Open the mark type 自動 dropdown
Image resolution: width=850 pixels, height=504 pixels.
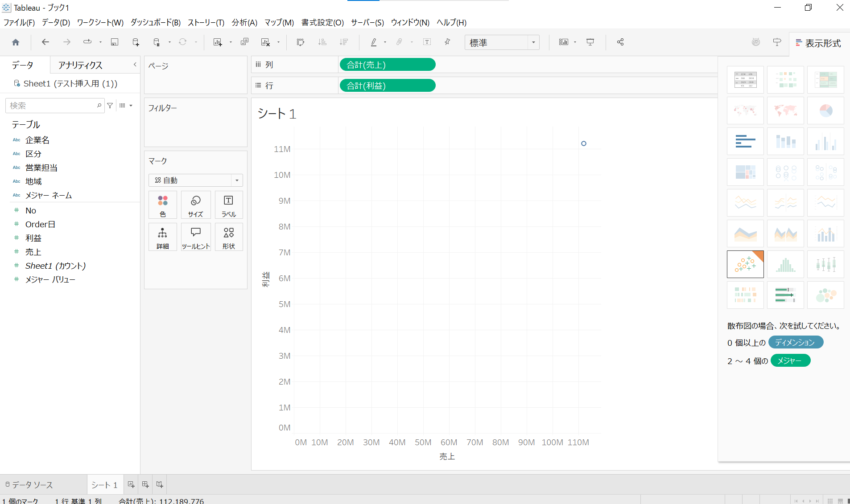pos(195,180)
